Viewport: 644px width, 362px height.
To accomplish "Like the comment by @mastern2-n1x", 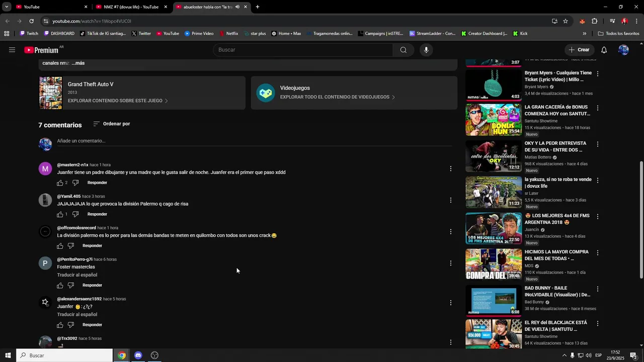I will (60, 183).
